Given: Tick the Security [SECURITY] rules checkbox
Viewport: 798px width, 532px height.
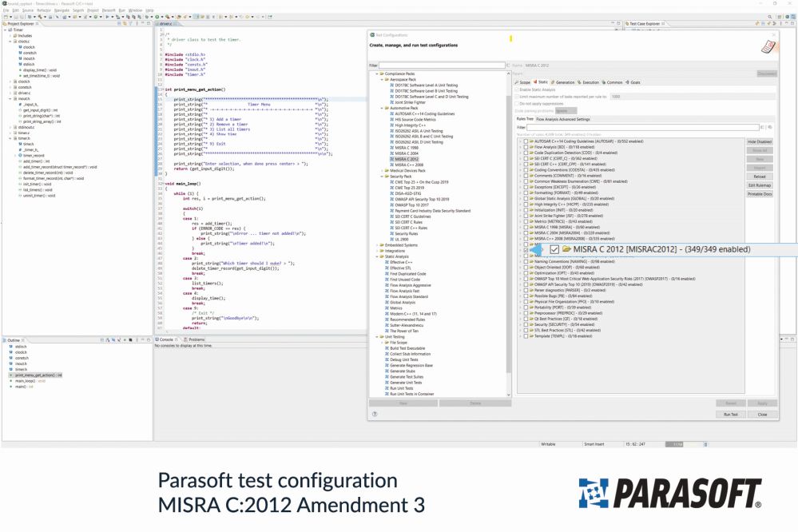Looking at the screenshot, I should 525,324.
